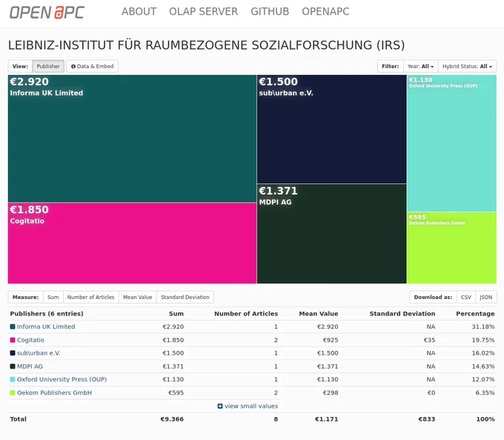This screenshot has height=440, width=504.
Task: Click the €833 total standard deviation
Action: tap(426, 419)
